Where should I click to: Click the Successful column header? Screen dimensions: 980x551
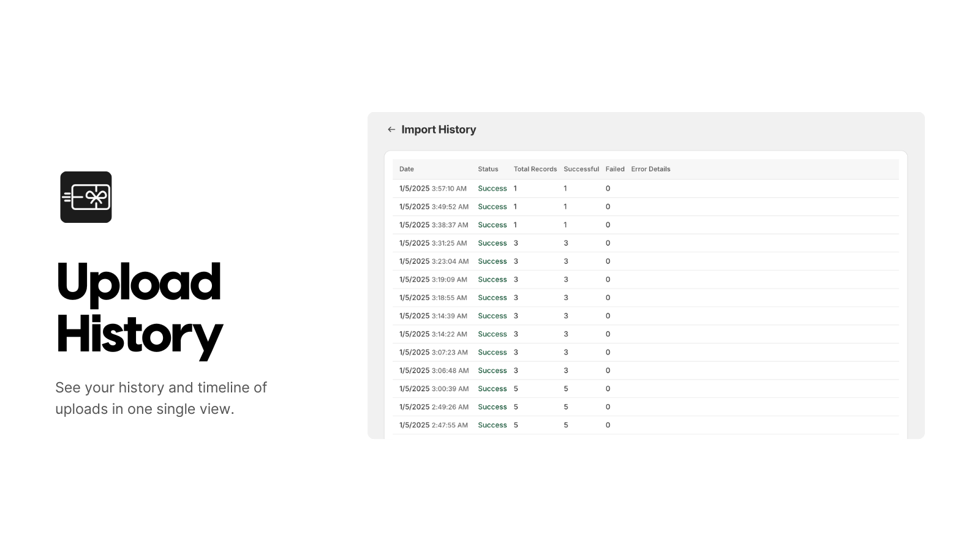click(581, 169)
